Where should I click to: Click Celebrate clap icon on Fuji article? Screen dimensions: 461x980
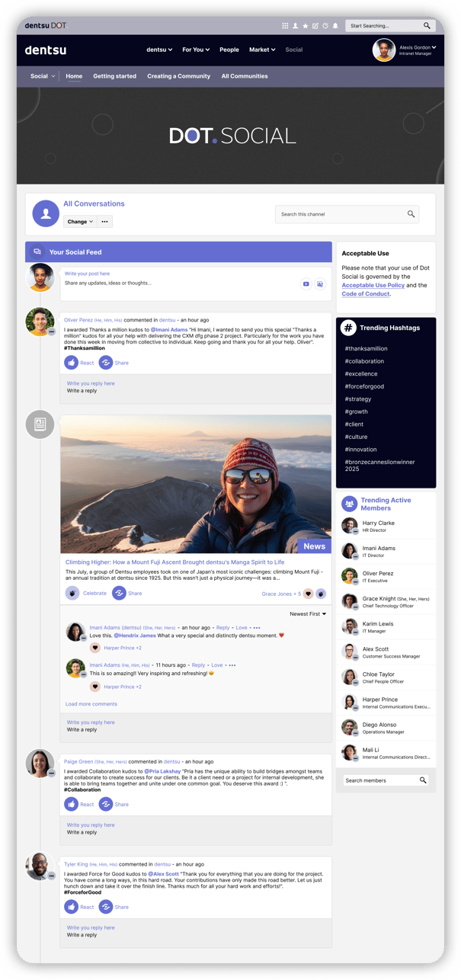pyautogui.click(x=72, y=593)
